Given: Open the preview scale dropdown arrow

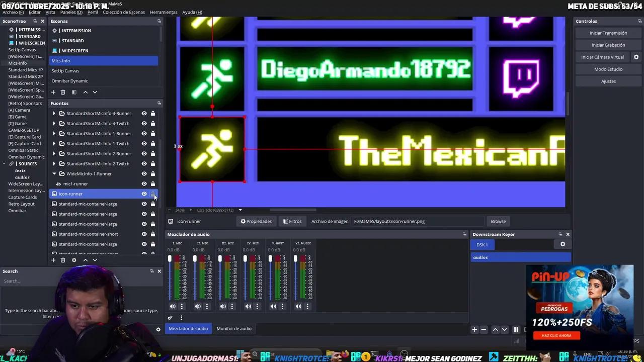Looking at the screenshot, I should click(240, 210).
